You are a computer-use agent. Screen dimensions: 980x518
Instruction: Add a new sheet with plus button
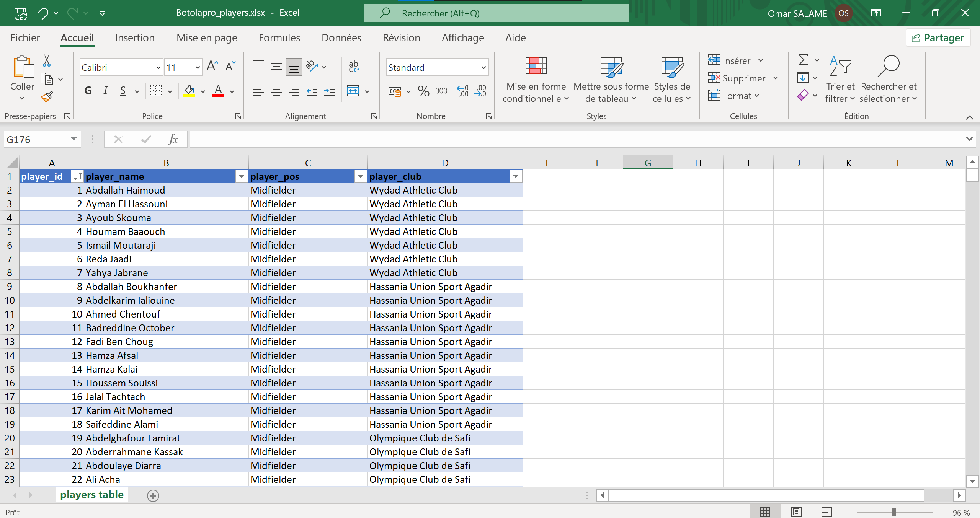(x=153, y=496)
